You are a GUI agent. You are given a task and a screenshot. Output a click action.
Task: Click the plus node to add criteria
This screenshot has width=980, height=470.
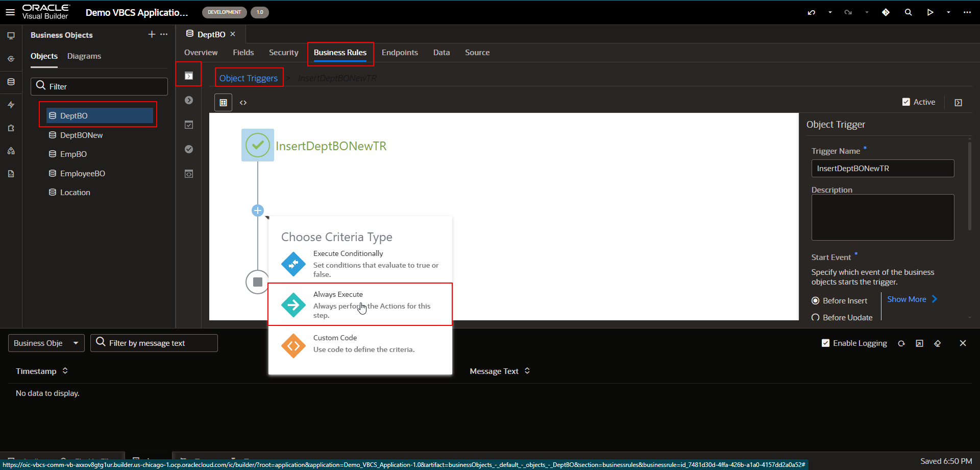pyautogui.click(x=258, y=210)
